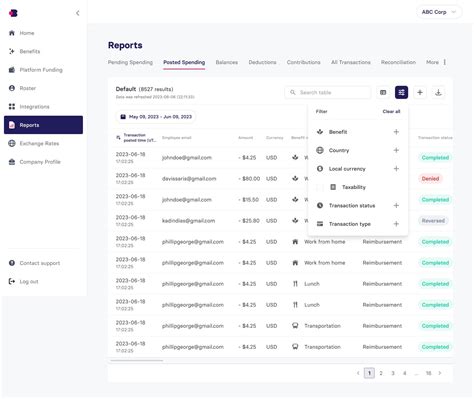
Task: Expand the Transaction type filter
Action: (x=396, y=224)
